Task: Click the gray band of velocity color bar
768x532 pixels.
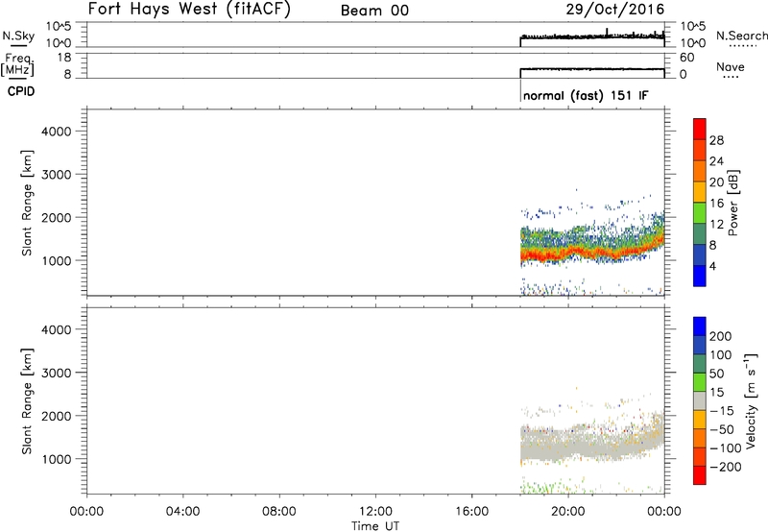Action: 700,401
